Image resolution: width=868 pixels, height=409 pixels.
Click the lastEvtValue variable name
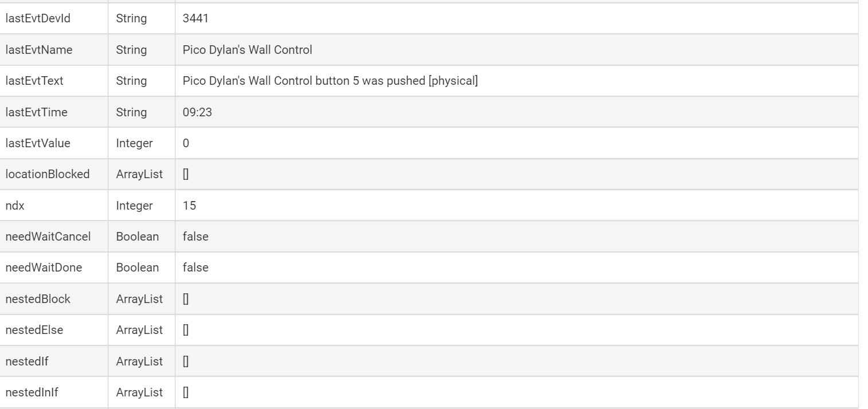tap(38, 143)
